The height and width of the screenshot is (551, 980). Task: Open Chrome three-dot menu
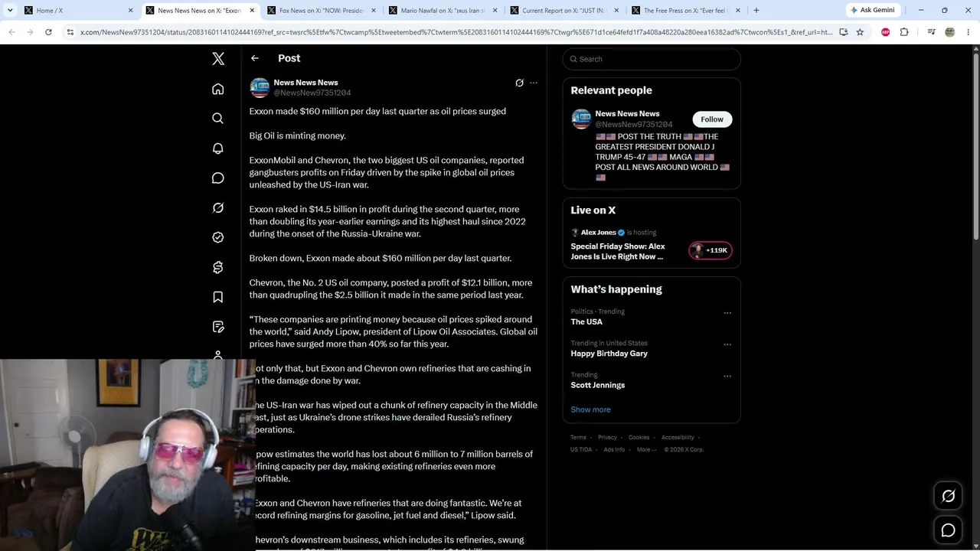(968, 32)
